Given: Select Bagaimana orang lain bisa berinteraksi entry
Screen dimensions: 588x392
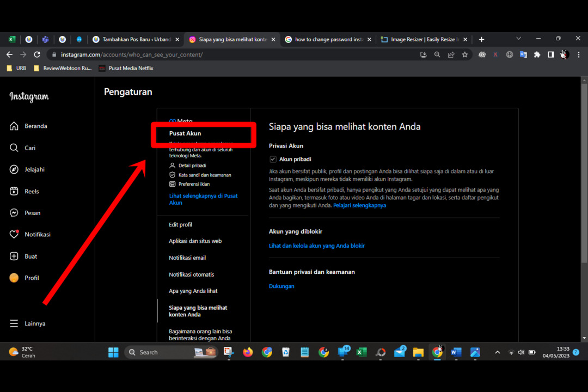Looking at the screenshot, I should tap(200, 335).
